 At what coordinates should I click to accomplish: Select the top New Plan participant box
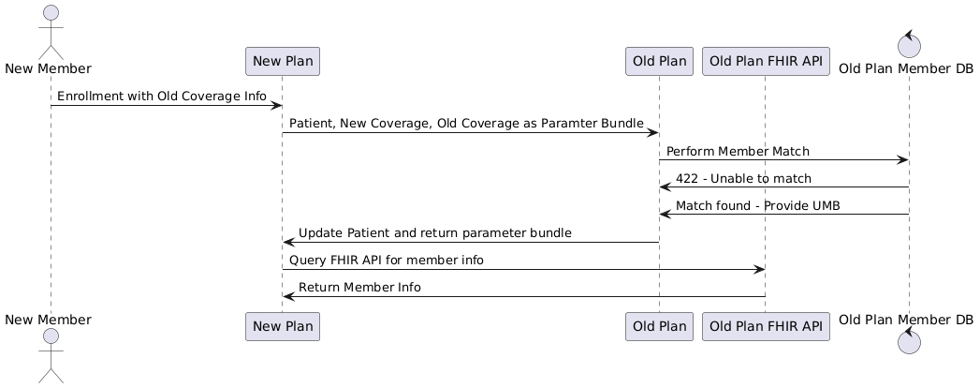point(283,62)
